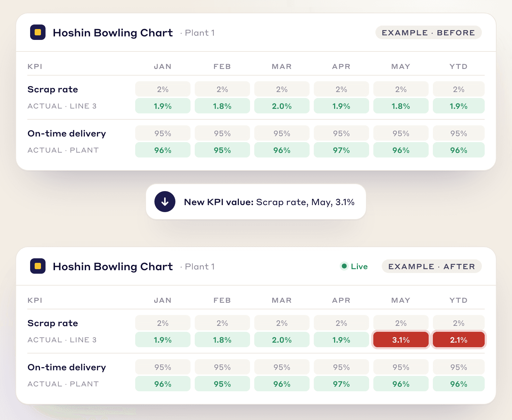Click 'Hoshin Bowling Chart' title in Before card
The height and width of the screenshot is (420, 512).
click(113, 33)
